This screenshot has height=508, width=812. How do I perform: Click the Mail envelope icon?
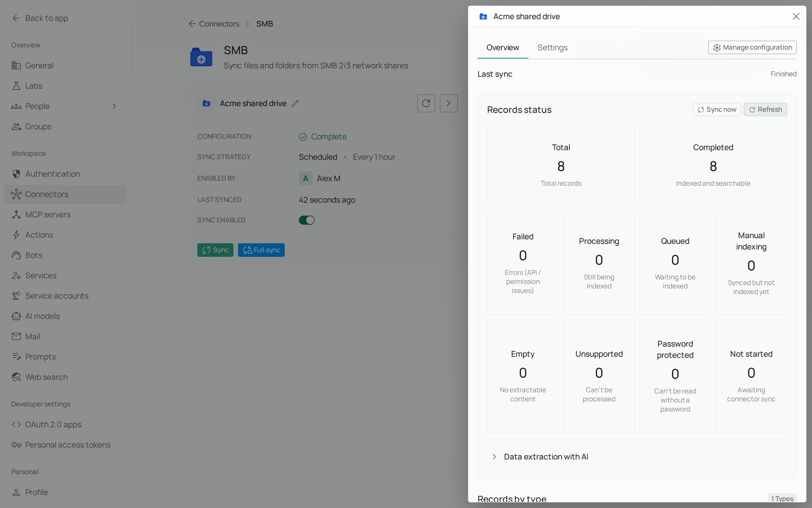coord(16,336)
